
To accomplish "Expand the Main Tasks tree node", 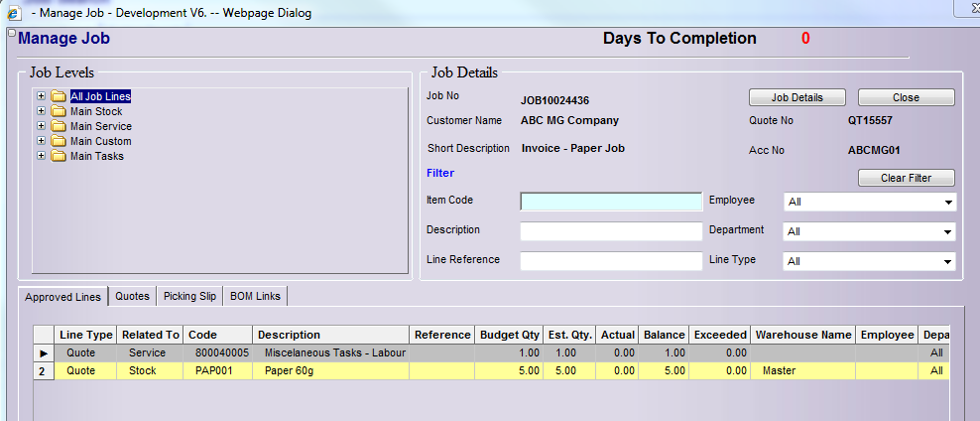I will [41, 156].
